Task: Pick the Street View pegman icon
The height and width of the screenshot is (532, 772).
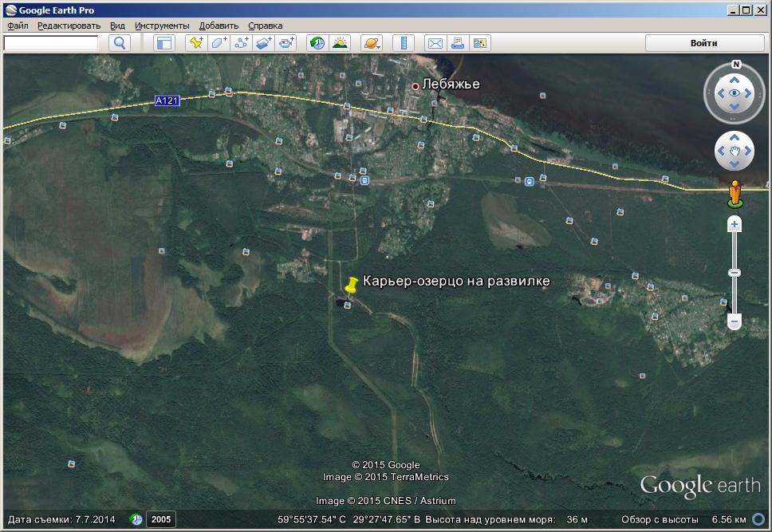Action: pos(735,194)
